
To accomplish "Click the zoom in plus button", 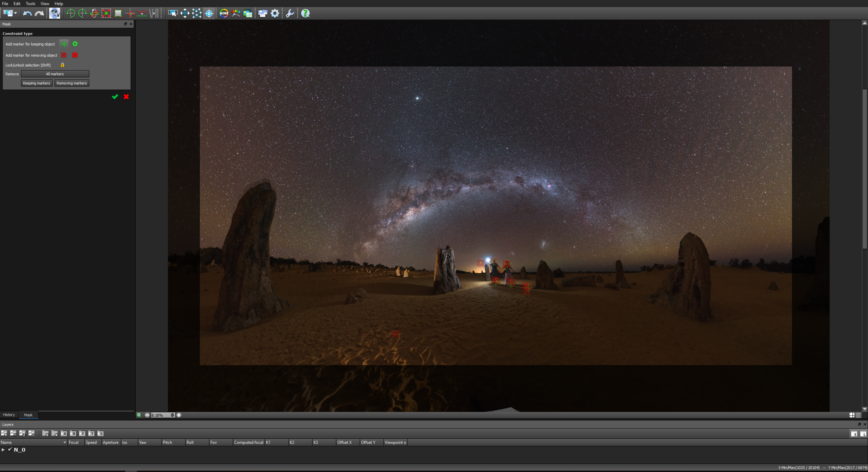I will click(179, 415).
